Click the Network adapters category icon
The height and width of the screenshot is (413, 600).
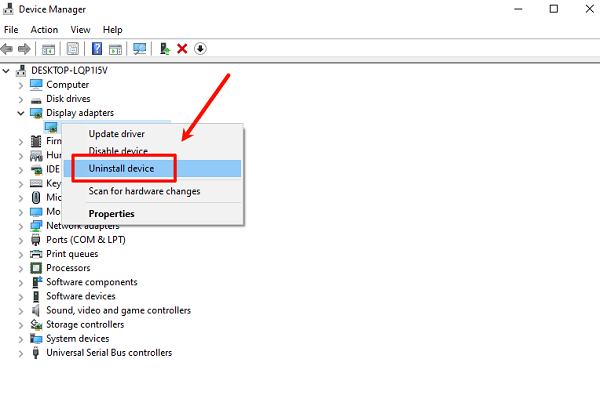36,226
